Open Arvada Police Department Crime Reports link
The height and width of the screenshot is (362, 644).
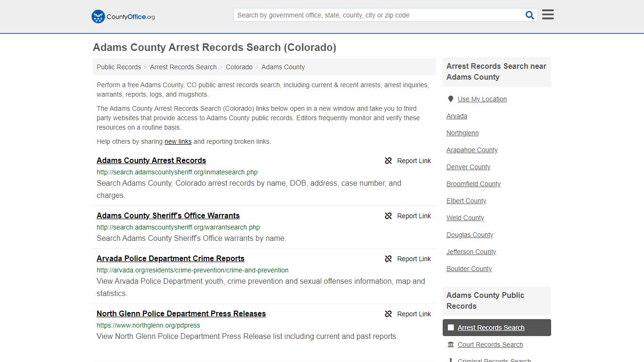pyautogui.click(x=170, y=259)
